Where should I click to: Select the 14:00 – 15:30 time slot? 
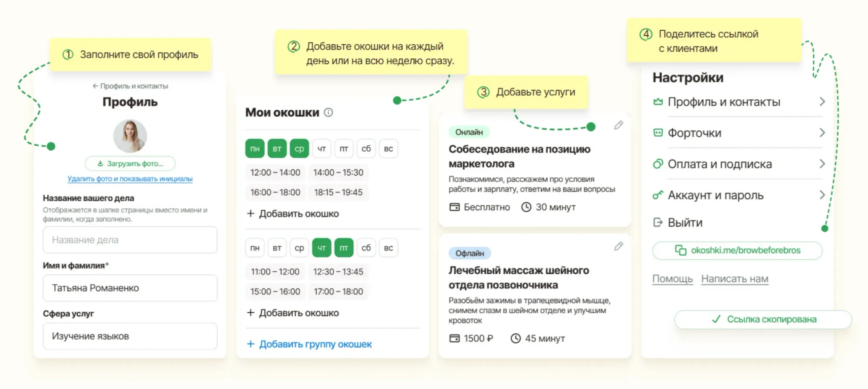click(339, 173)
